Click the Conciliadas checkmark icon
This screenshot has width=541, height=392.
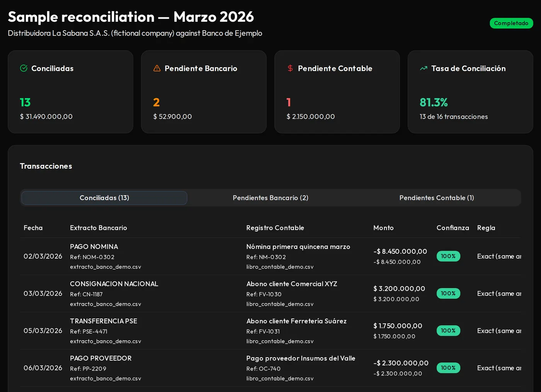(24, 68)
